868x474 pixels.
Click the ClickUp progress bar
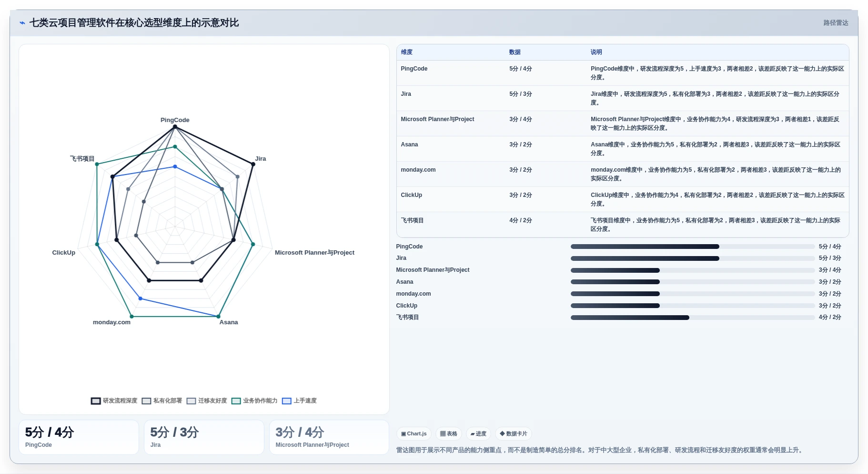point(693,306)
